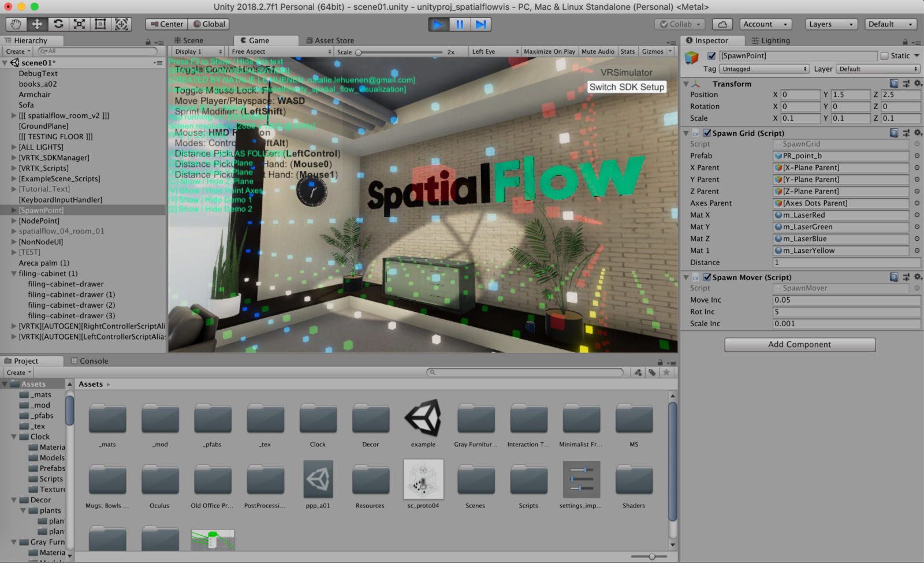Click Switch SDK Setup button
Viewport: 924px width, 563px height.
click(627, 87)
